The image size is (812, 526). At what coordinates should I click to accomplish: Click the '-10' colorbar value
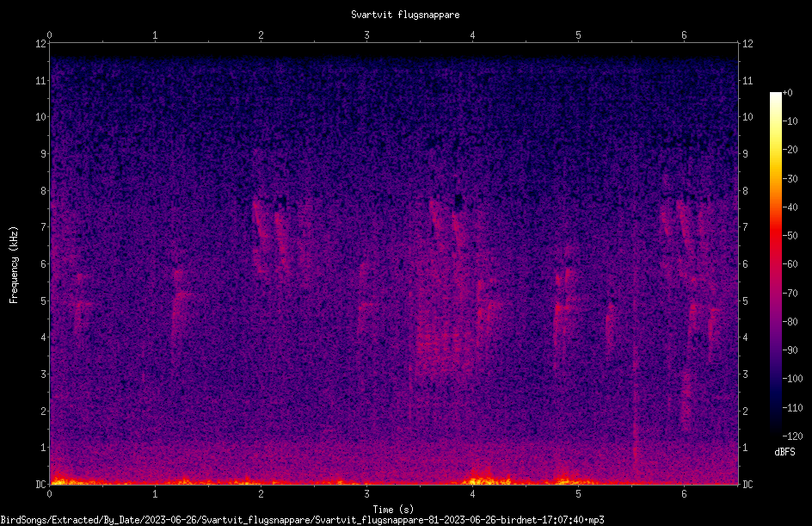point(790,121)
